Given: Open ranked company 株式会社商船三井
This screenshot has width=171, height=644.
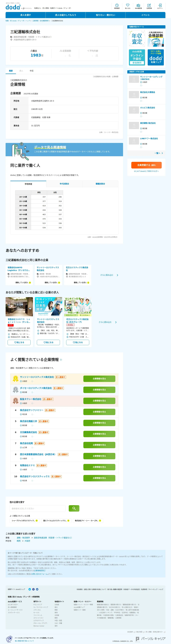Looking at the screenshot, I should click(x=28, y=421).
